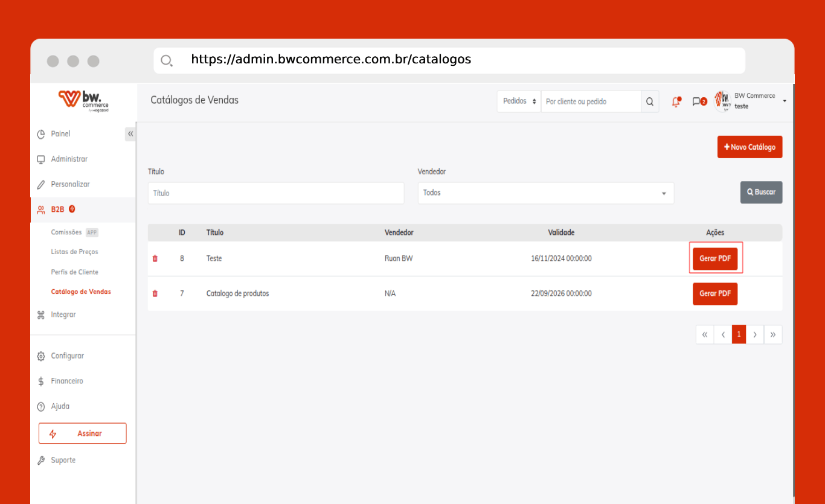
Task: Click the Suporte wrench icon
Action: pos(41,461)
